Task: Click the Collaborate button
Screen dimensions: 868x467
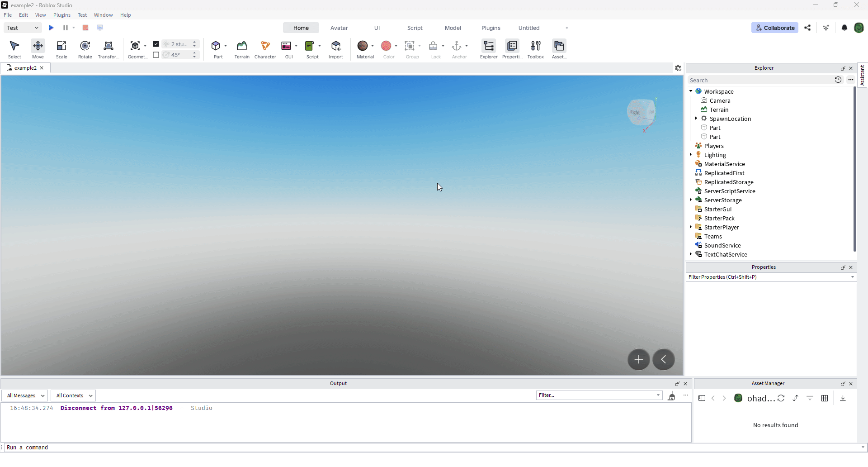Action: 775,28
